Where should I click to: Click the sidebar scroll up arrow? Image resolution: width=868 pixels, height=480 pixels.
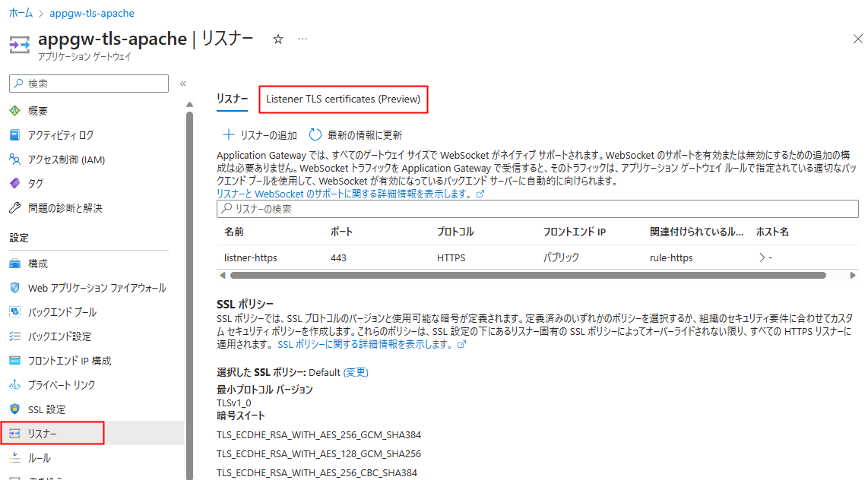point(189,105)
